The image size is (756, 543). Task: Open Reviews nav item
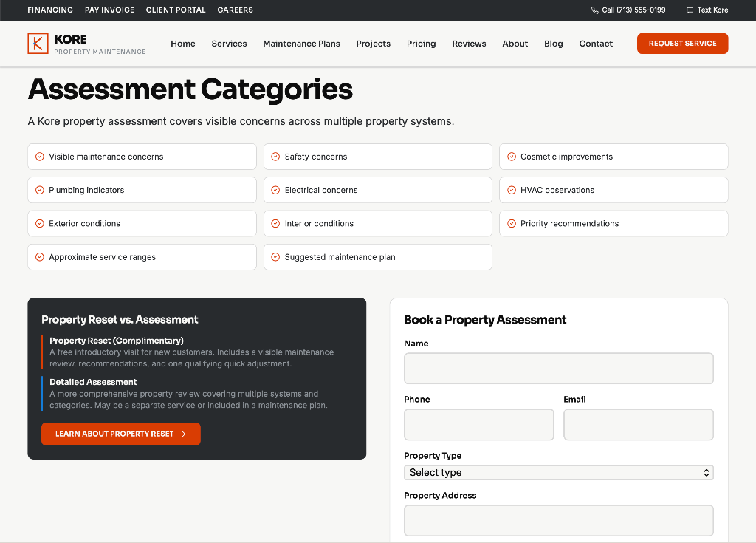click(x=469, y=44)
